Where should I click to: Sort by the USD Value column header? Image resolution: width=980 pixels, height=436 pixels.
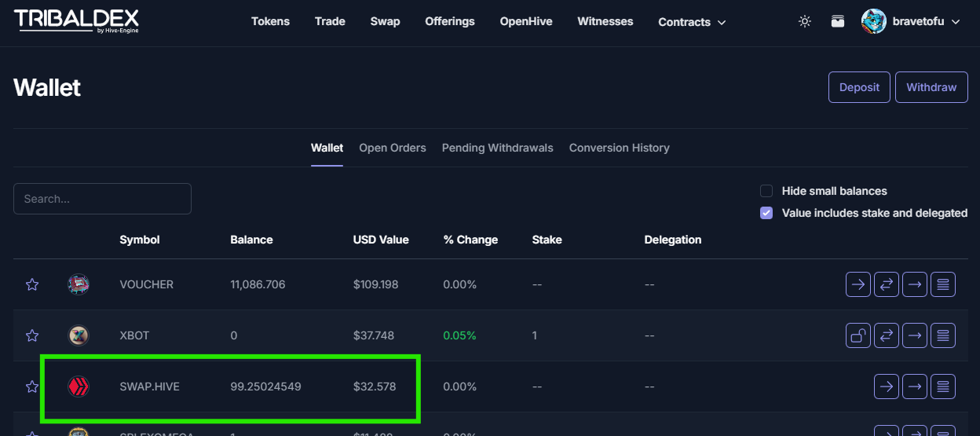(x=381, y=240)
